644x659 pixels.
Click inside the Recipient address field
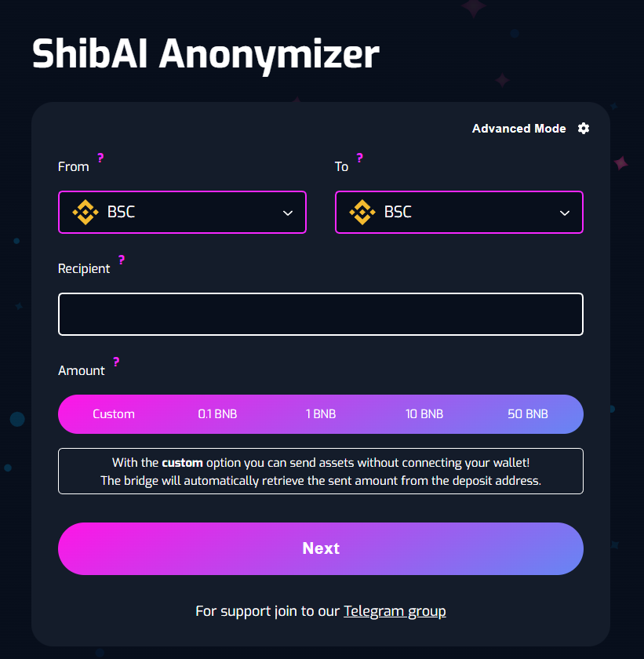(x=321, y=314)
